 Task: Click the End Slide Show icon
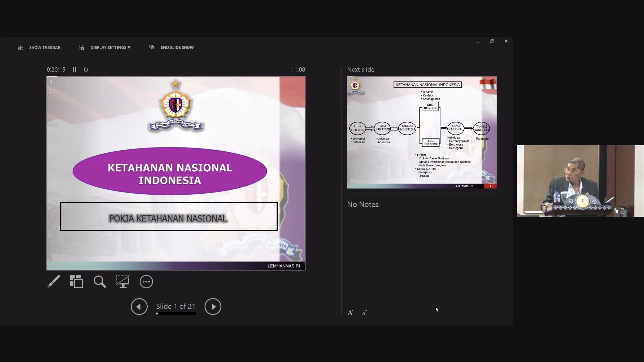point(151,48)
